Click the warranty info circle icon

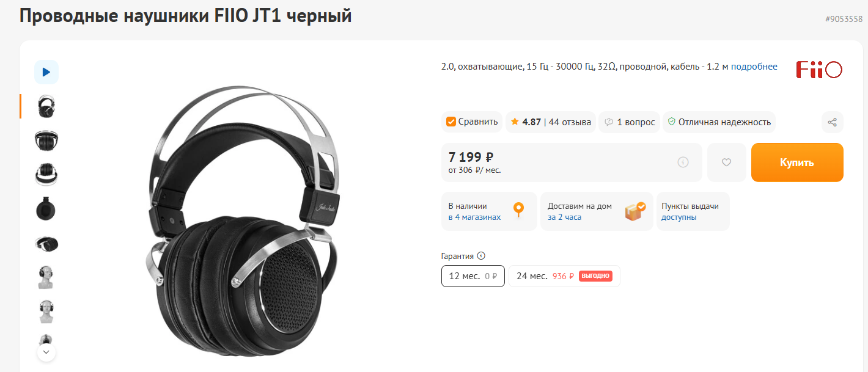(x=481, y=257)
